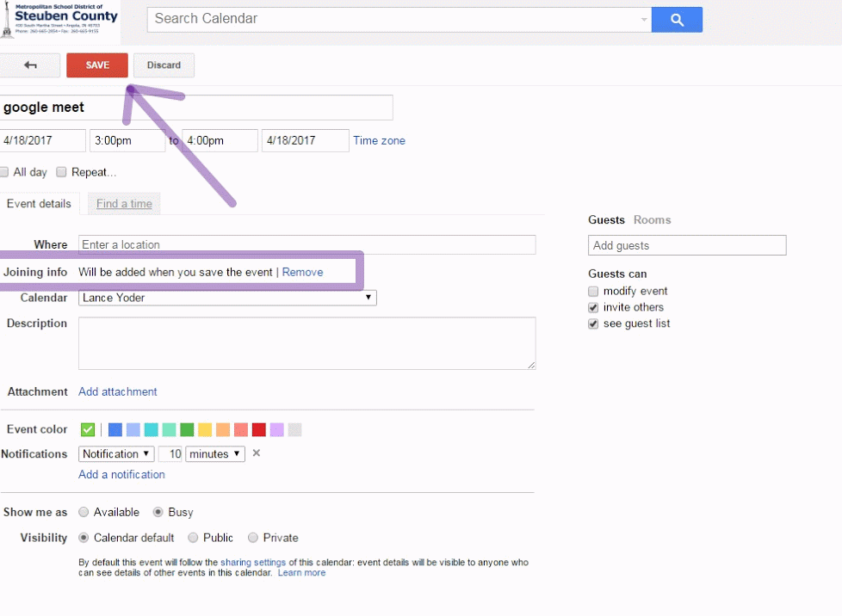Viewport: 842px width, 616px height.
Task: Select Private visibility radio button
Action: click(x=253, y=538)
